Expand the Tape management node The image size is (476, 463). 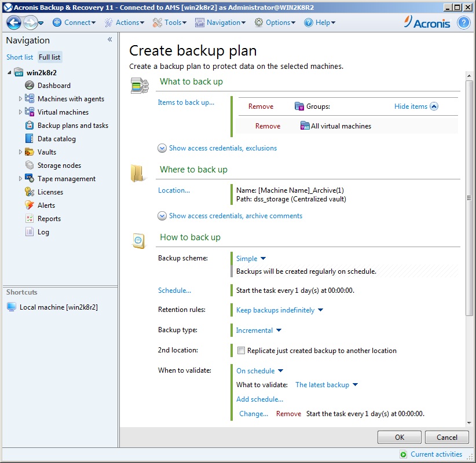pyautogui.click(x=20, y=179)
